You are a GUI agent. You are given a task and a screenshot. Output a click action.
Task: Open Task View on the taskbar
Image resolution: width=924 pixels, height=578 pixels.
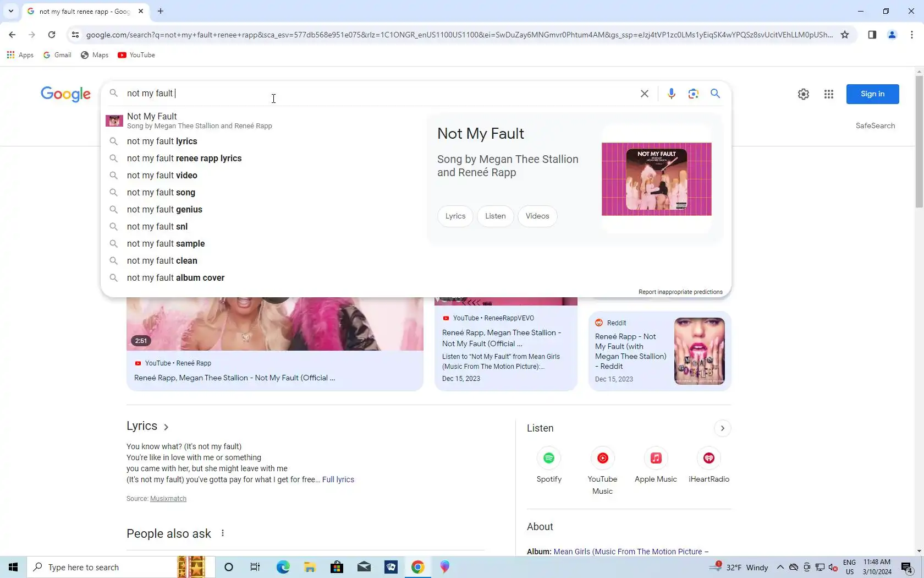coord(255,567)
